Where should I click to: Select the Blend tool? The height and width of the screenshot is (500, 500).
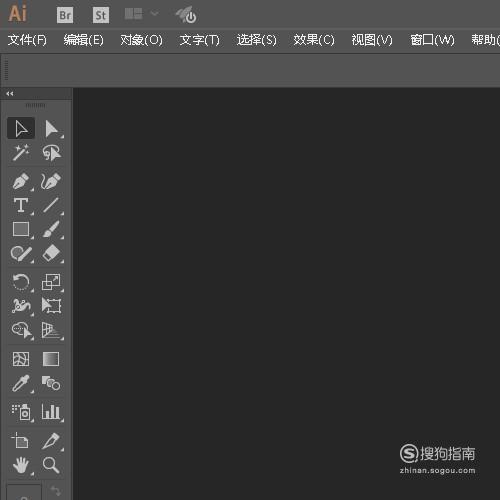coord(51,383)
